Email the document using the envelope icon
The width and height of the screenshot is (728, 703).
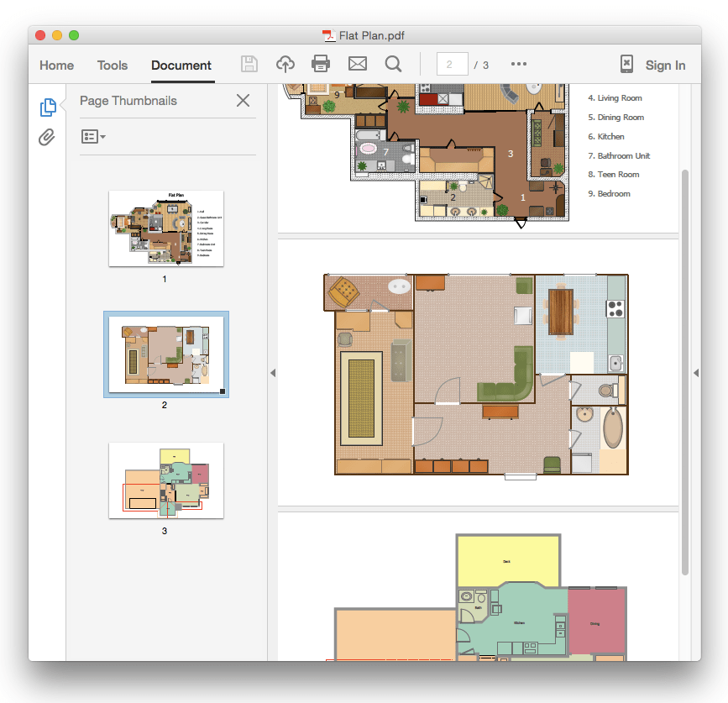(357, 64)
